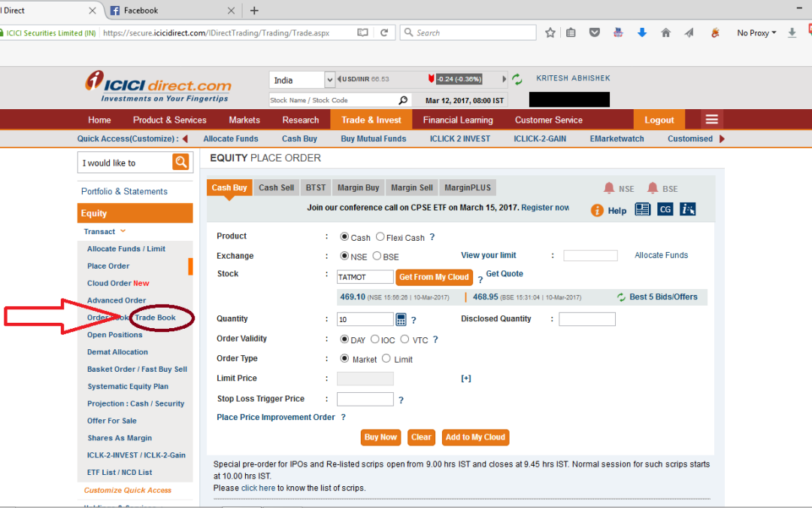Open the quantity calculator icon

coord(401,319)
